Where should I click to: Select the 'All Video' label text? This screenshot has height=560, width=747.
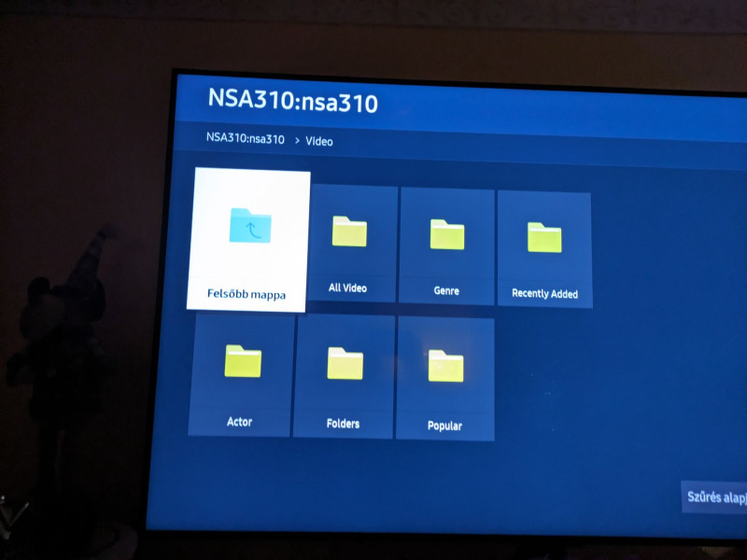pos(347,287)
